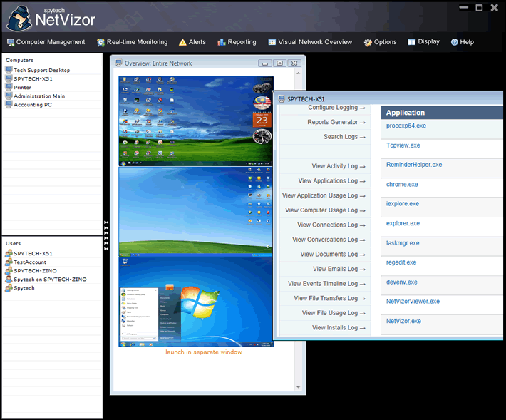Click the Administration Main computer icon
The height and width of the screenshot is (420, 506).
click(x=9, y=96)
